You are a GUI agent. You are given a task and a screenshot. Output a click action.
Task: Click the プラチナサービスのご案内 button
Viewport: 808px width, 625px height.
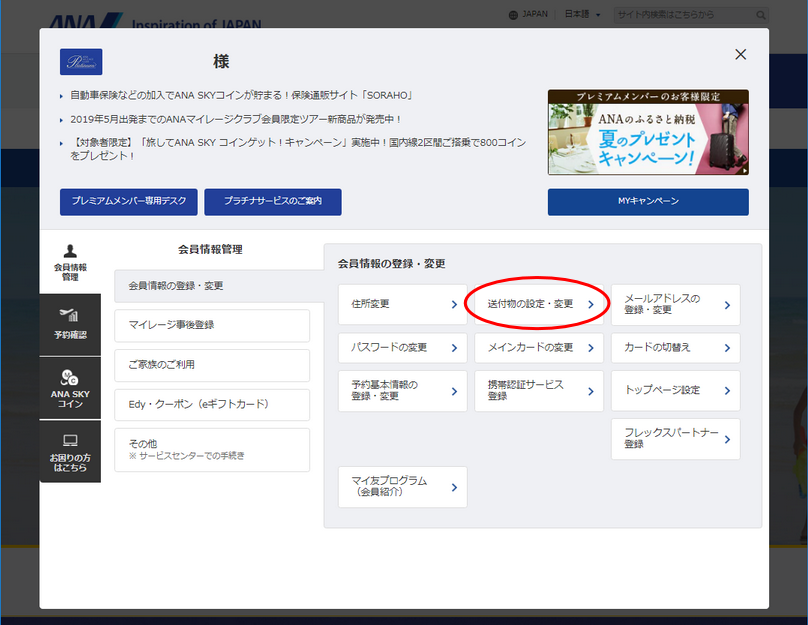(x=273, y=201)
